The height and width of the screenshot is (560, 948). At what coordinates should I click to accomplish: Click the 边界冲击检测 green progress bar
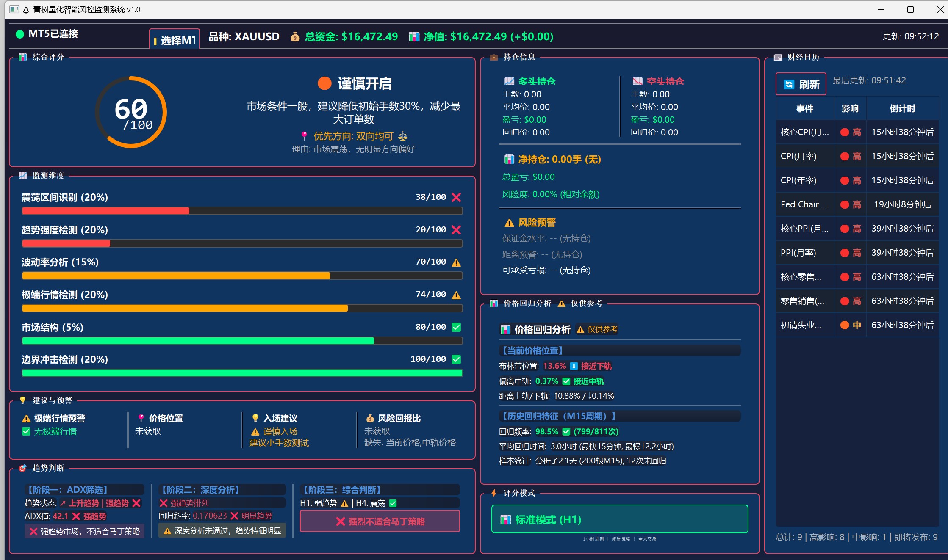(x=242, y=373)
